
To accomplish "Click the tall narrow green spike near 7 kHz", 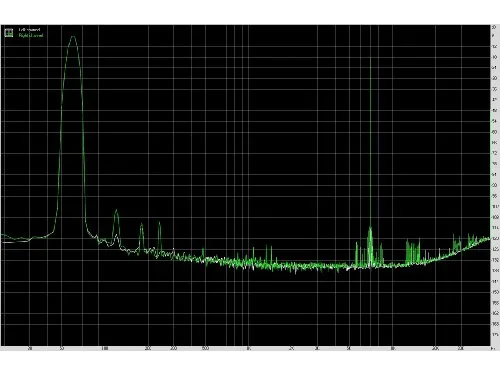I will click(370, 143).
